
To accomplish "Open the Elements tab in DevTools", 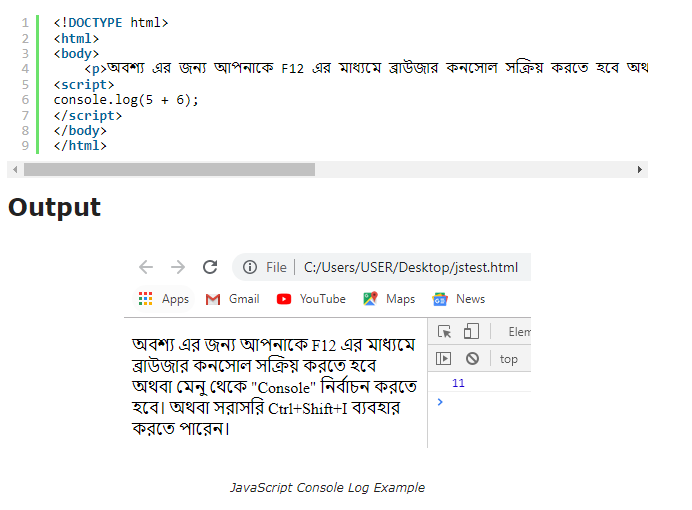I will (519, 332).
